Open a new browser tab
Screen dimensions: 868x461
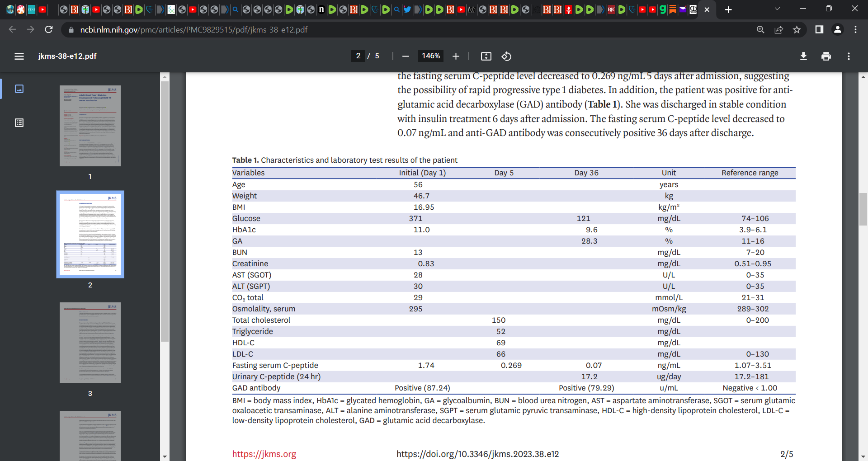click(x=728, y=9)
